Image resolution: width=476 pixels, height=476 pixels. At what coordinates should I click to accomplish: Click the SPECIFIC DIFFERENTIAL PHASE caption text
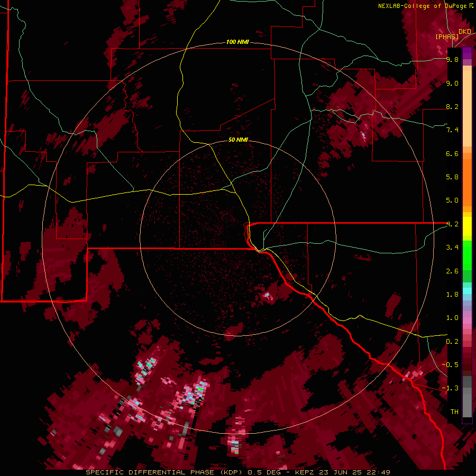click(151, 472)
